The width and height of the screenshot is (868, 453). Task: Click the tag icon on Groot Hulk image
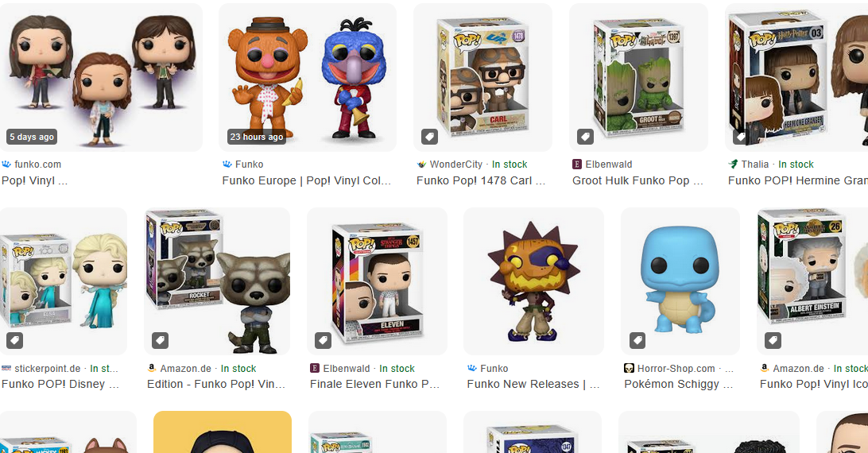tap(586, 137)
